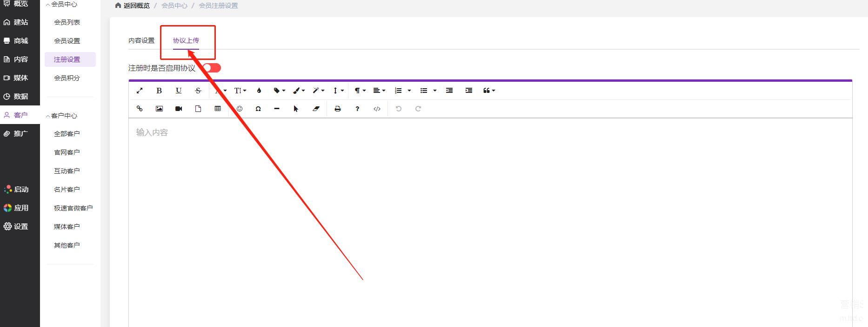Viewport: 868px width, 327px height.
Task: Open the font size dropdown
Action: 240,91
